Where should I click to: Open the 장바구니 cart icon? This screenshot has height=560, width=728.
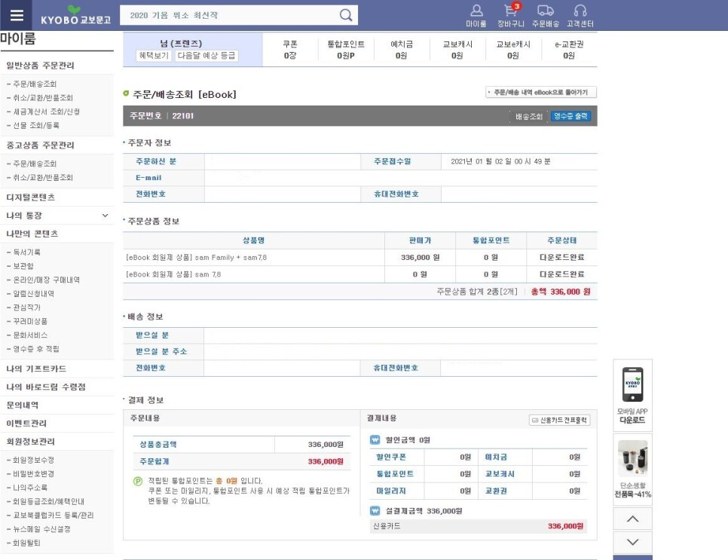(x=511, y=16)
